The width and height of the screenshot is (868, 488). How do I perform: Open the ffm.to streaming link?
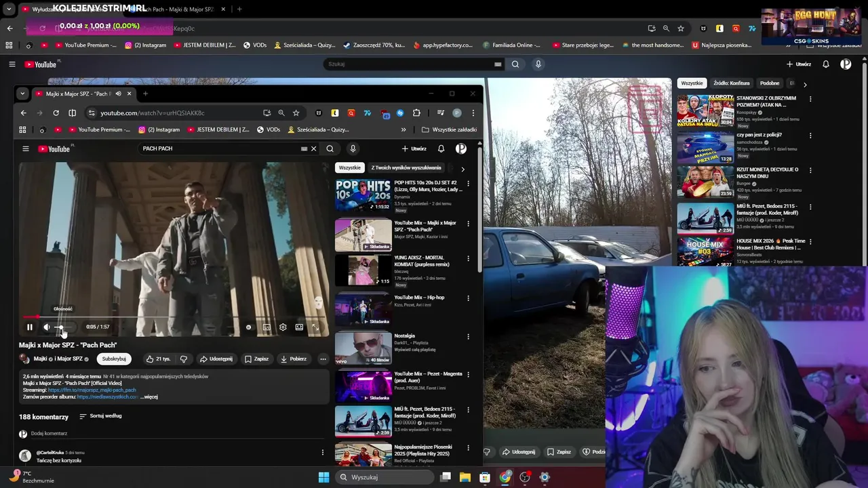click(x=92, y=390)
